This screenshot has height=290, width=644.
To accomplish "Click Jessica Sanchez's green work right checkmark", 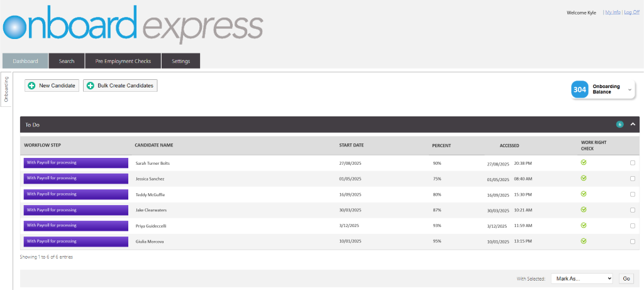I will 584,178.
